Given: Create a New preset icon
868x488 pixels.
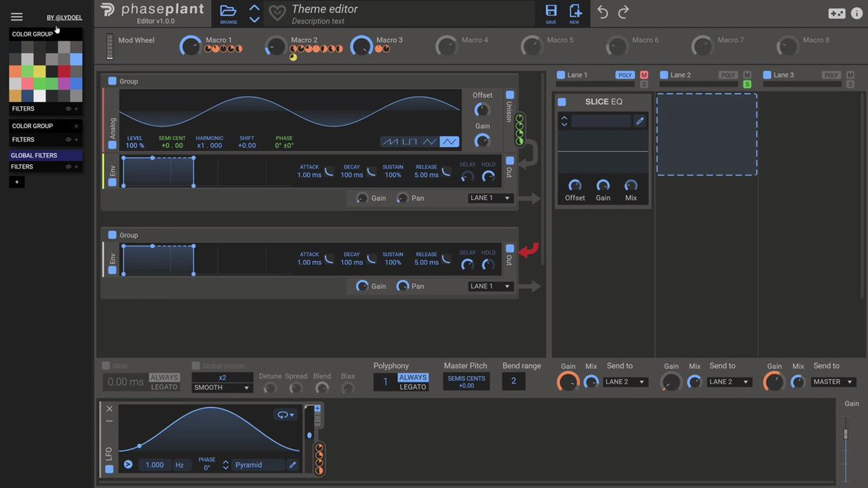Looking at the screenshot, I should (575, 11).
